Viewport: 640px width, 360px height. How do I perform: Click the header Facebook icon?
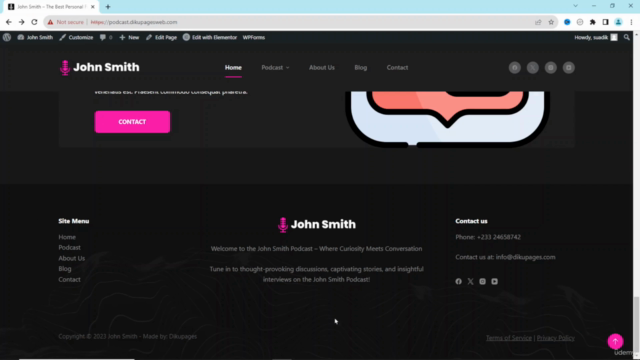pyautogui.click(x=515, y=68)
